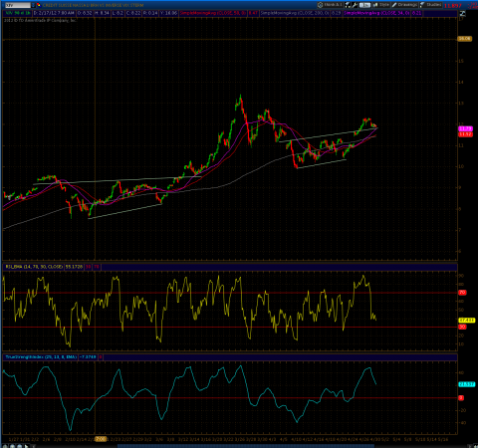Image resolution: width=478 pixels, height=448 pixels.
Task: Click the pan and scale icon beside price axis
Action: (462, 14)
